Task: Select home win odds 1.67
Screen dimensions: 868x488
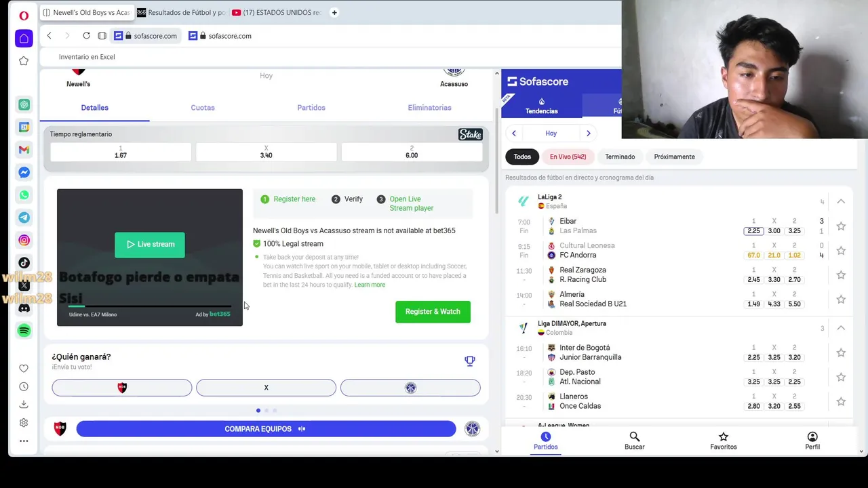Action: point(121,152)
